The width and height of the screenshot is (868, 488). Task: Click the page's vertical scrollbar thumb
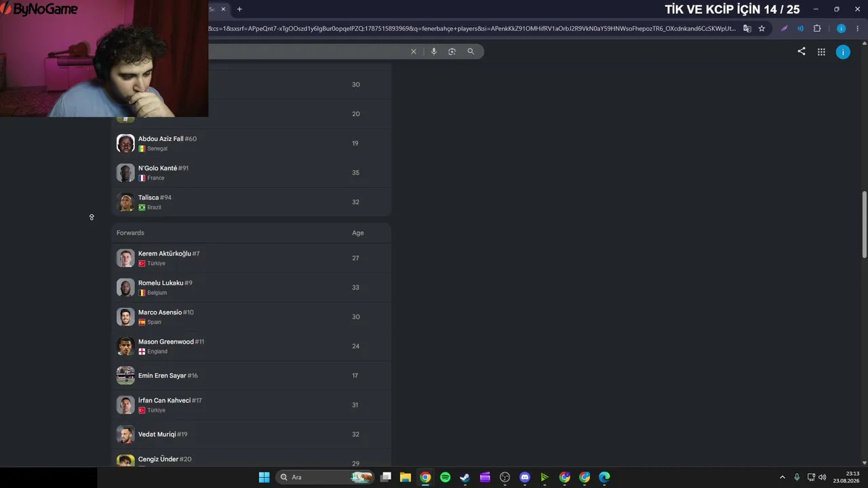865,224
